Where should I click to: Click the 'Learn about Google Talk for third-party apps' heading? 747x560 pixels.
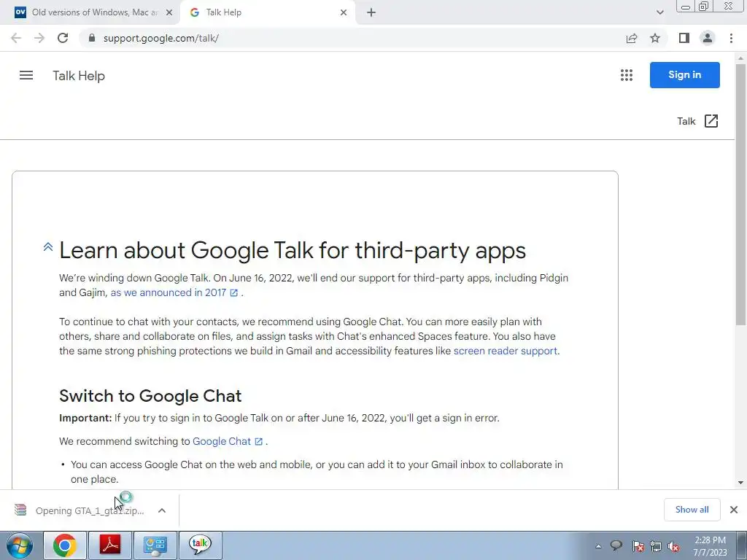[293, 250]
